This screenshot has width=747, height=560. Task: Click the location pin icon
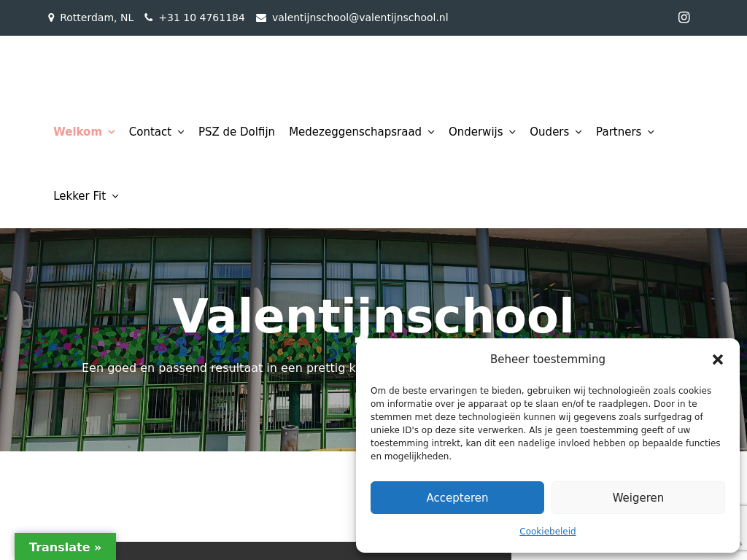(x=51, y=17)
